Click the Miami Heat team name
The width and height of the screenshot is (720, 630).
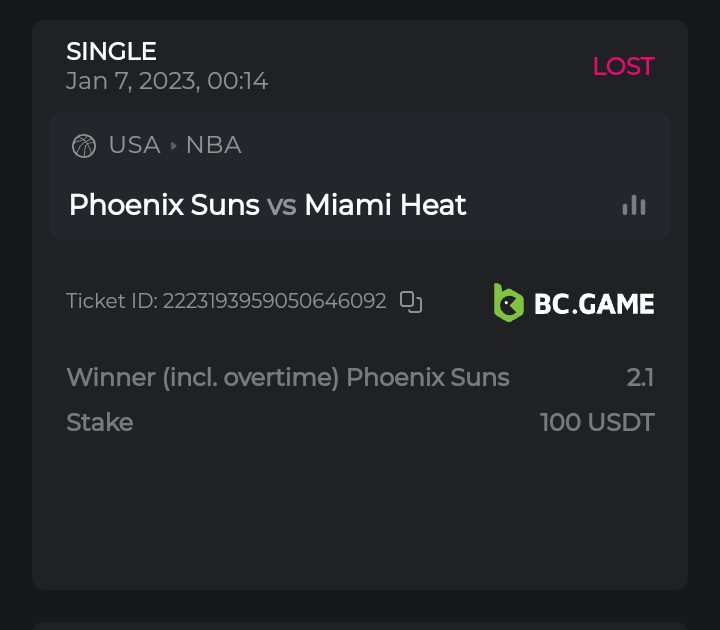[x=385, y=205]
